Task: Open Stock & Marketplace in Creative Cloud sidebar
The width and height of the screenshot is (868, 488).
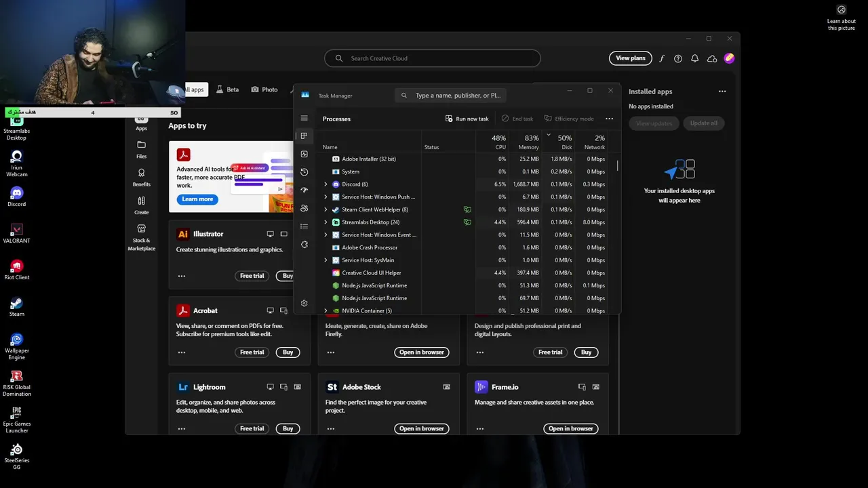Action: tap(141, 237)
